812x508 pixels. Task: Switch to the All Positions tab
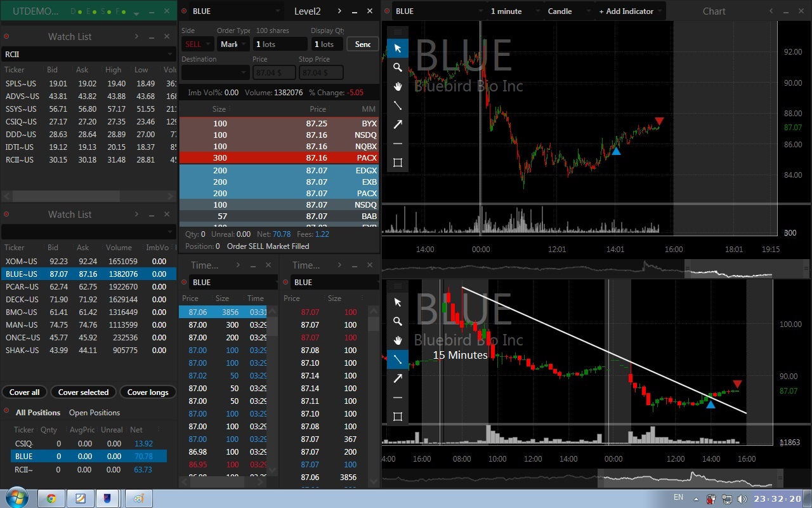click(38, 412)
